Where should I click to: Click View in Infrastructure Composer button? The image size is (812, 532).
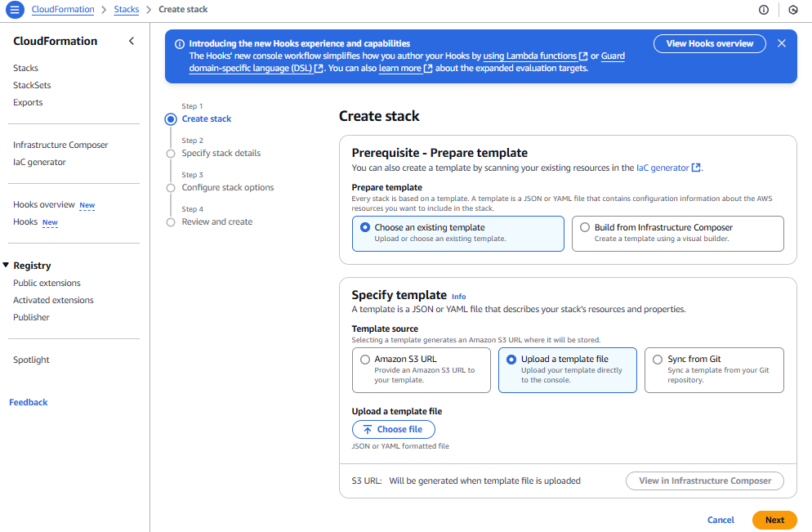(x=705, y=481)
